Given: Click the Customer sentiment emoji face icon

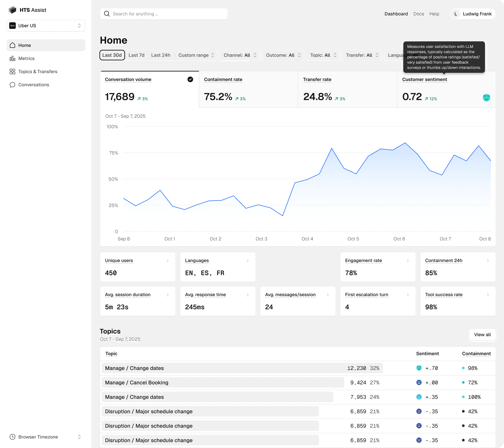Looking at the screenshot, I should (x=486, y=98).
